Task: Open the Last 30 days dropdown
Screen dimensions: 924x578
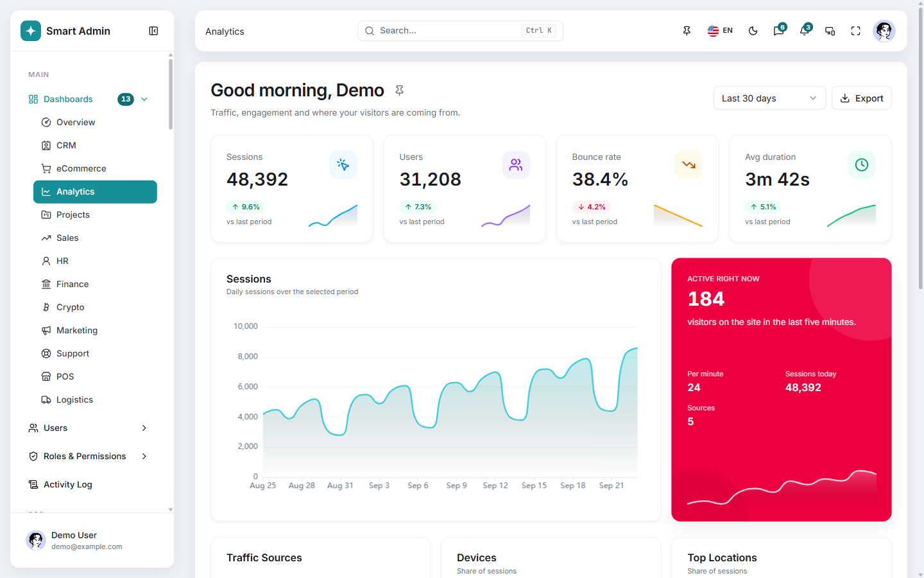Action: pos(769,98)
